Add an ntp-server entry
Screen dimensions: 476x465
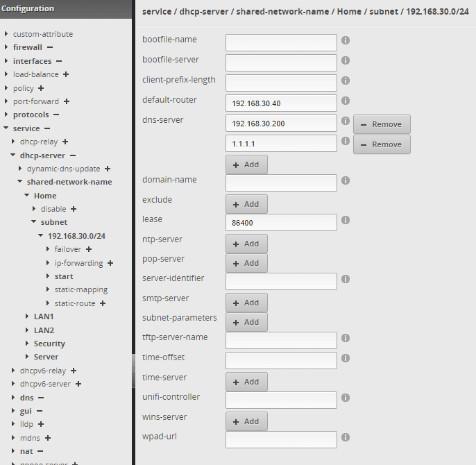tap(246, 244)
